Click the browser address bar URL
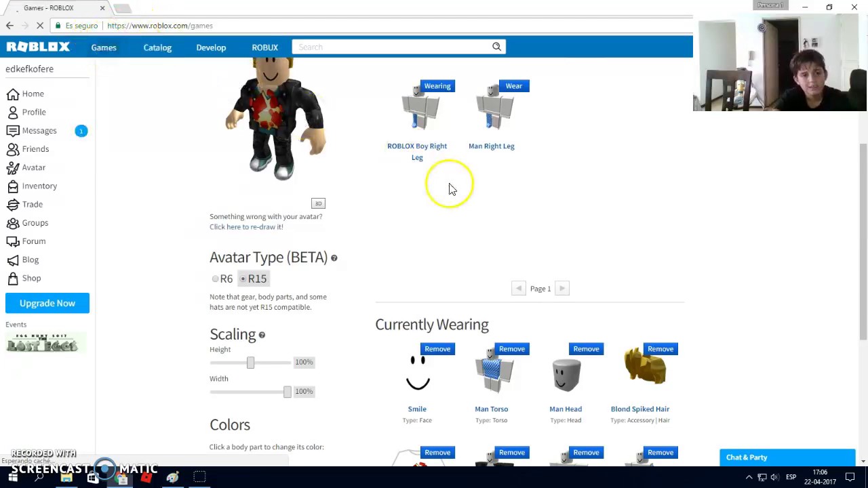Viewport: 868px width, 488px height. point(160,26)
